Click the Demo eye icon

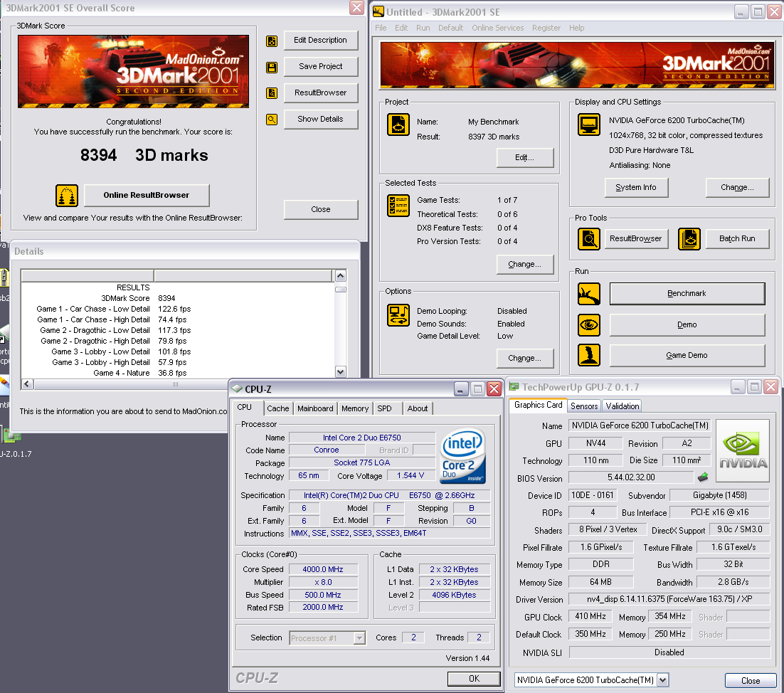tap(589, 325)
